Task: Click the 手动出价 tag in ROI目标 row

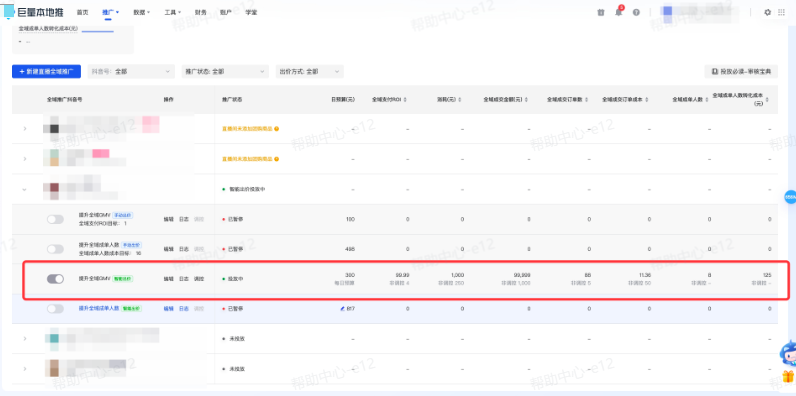Action: click(123, 215)
